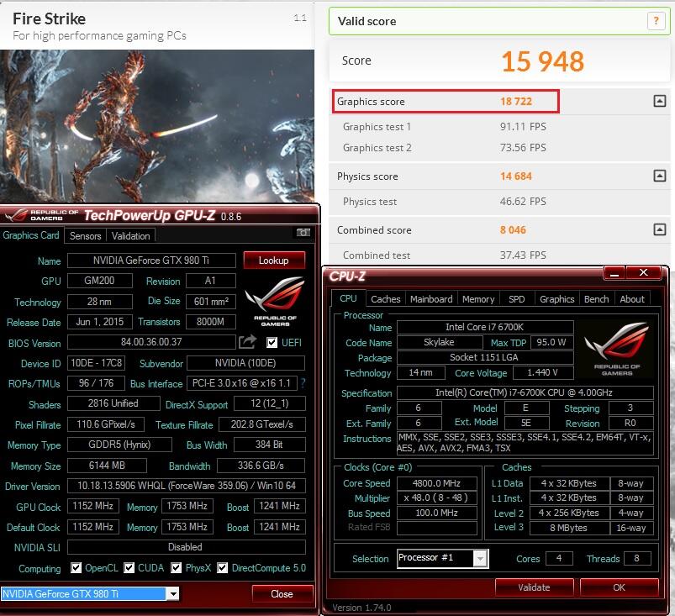Click the Driver Version field

[x=187, y=486]
